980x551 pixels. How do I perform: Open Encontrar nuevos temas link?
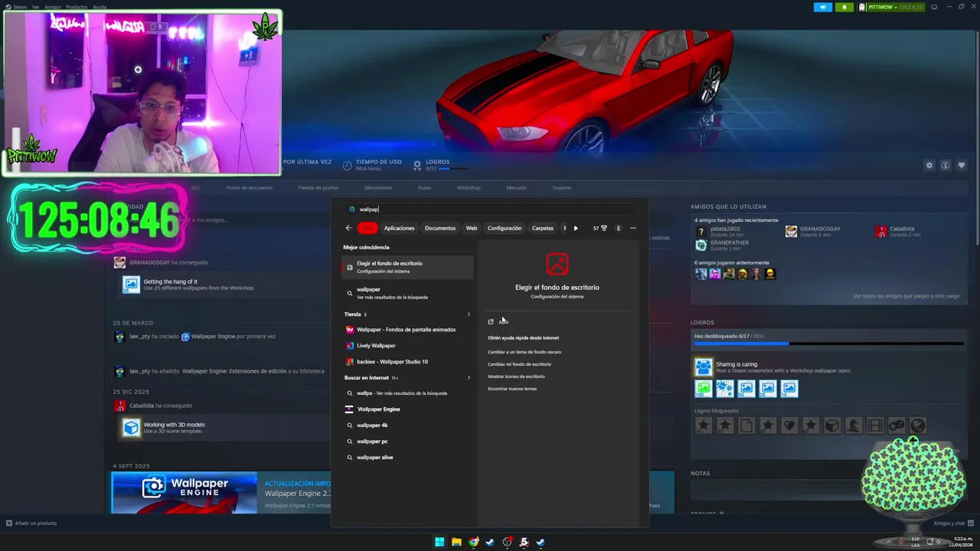tap(512, 389)
